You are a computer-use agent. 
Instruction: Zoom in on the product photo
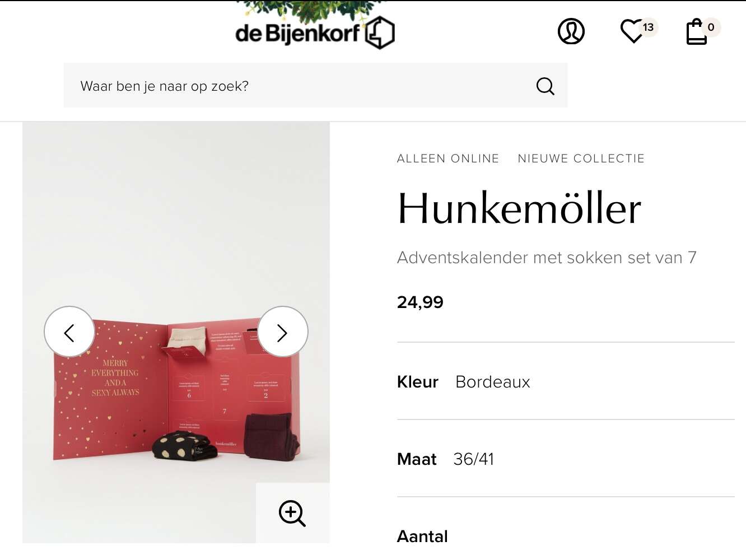click(x=292, y=513)
